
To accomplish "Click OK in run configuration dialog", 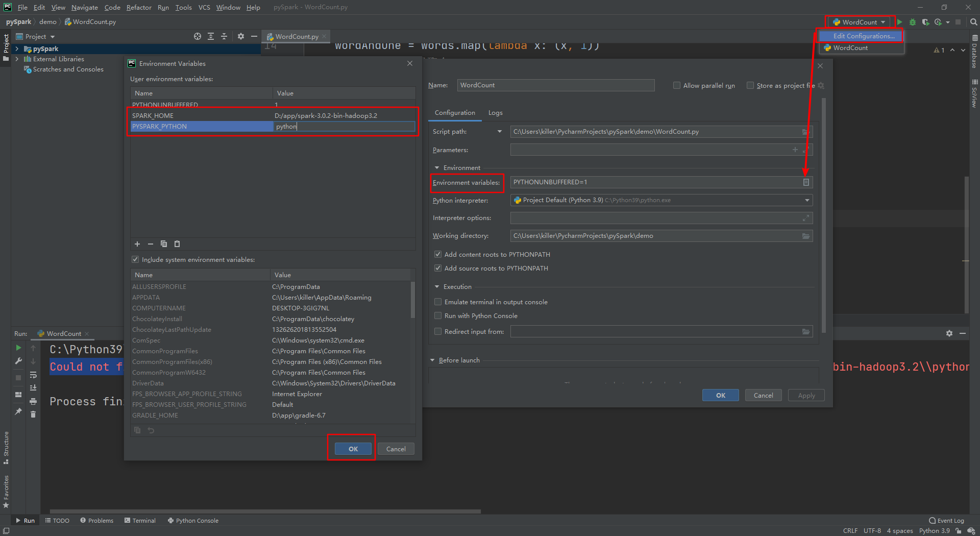I will pos(720,395).
